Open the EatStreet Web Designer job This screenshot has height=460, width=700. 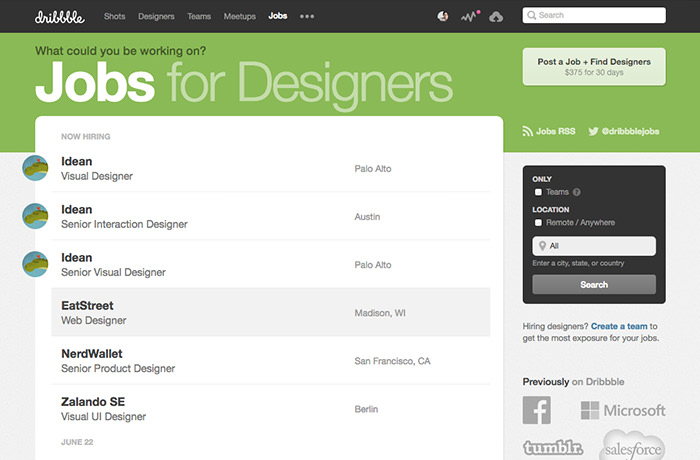pos(271,313)
